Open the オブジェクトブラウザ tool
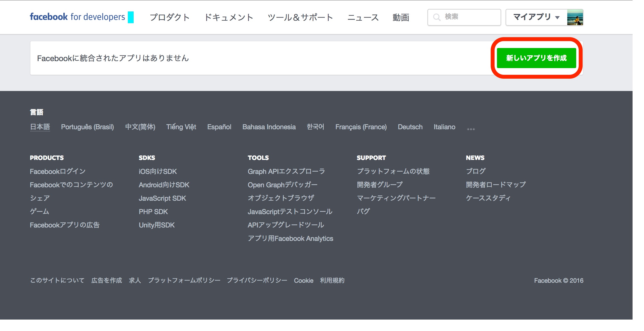Screen dimensions: 644x331 pyautogui.click(x=281, y=198)
